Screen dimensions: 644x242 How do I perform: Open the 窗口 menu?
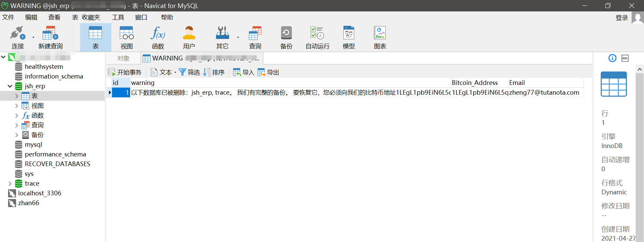click(141, 17)
